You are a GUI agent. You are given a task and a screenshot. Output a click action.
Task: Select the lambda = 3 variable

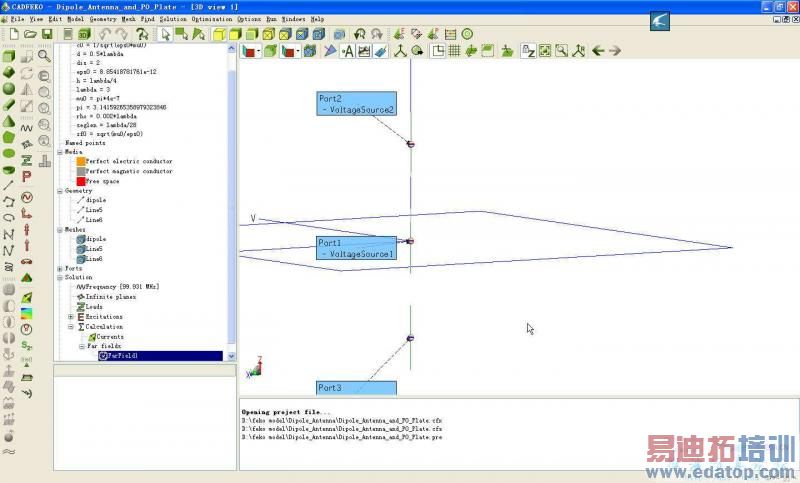[93, 89]
